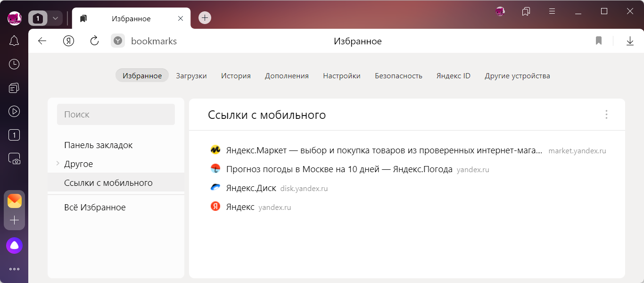Click the site info icon in address bar

coord(118,41)
